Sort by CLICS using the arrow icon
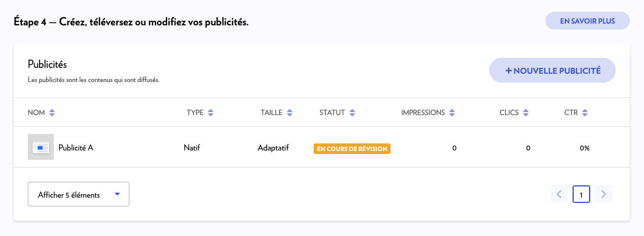This screenshot has height=236, width=644. [x=525, y=113]
